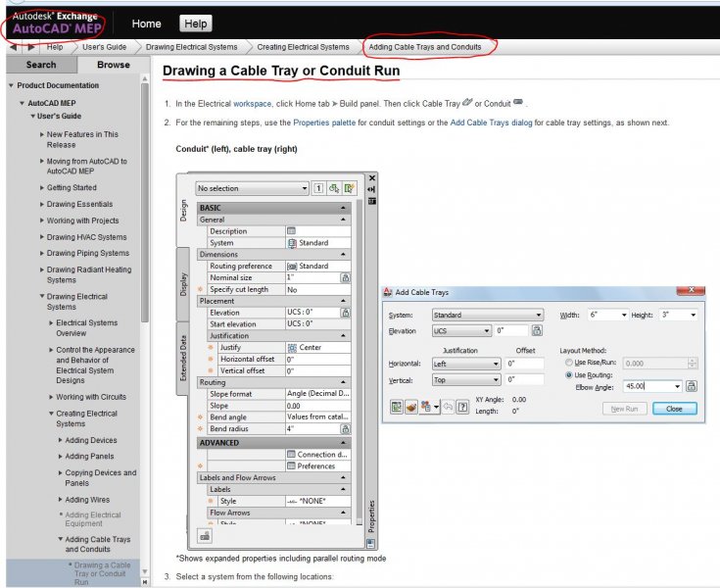The width and height of the screenshot is (720, 588).
Task: Switch to the Browse tab
Action: [x=114, y=65]
